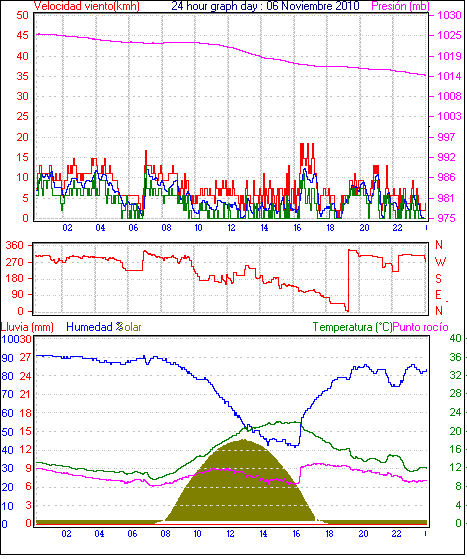Click wind speed axis value 50
The height and width of the screenshot is (559, 467).
(x=22, y=15)
